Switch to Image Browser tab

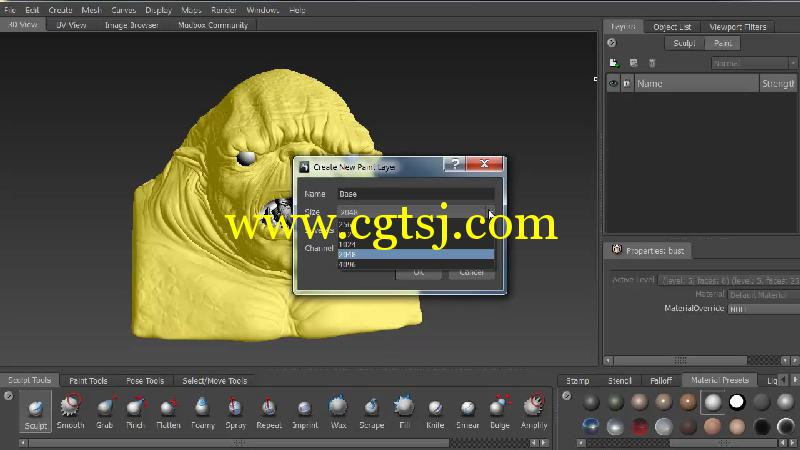pyautogui.click(x=132, y=25)
